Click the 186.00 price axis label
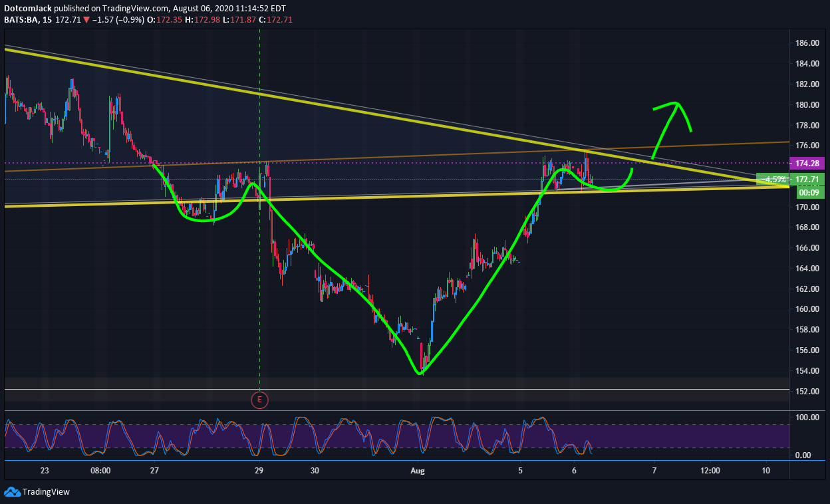Image resolution: width=830 pixels, height=504 pixels. 807,43
